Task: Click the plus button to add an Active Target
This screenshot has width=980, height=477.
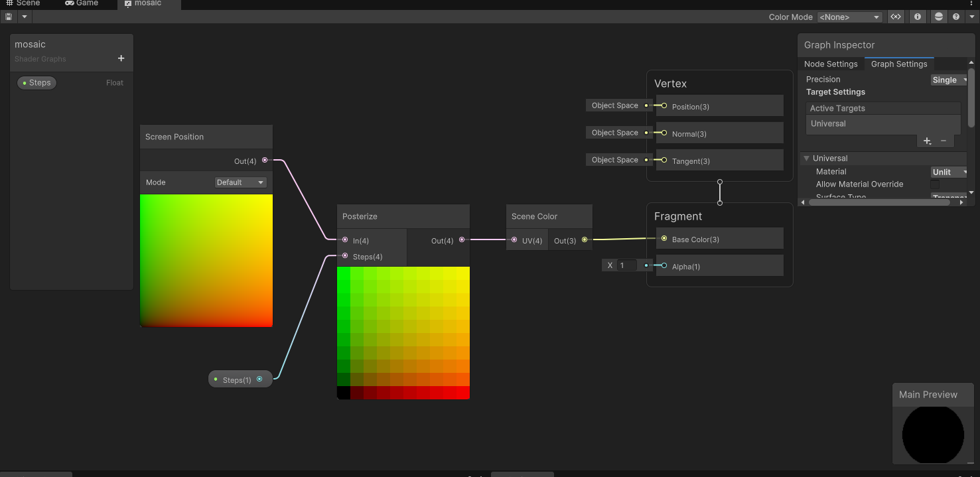Action: point(927,141)
